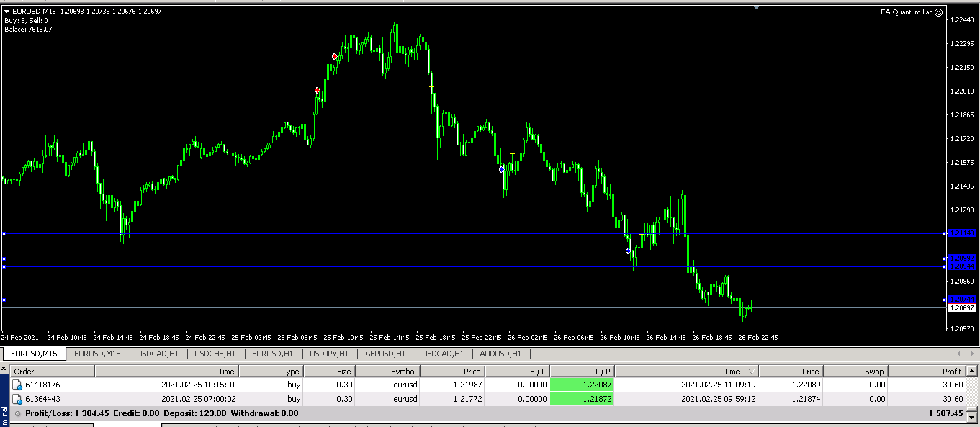Sort history by the T / P column header

coord(582,371)
